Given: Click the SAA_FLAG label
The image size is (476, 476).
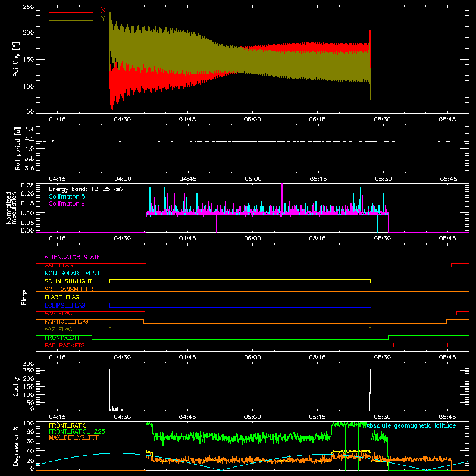Looking at the screenshot, I should (58, 314).
